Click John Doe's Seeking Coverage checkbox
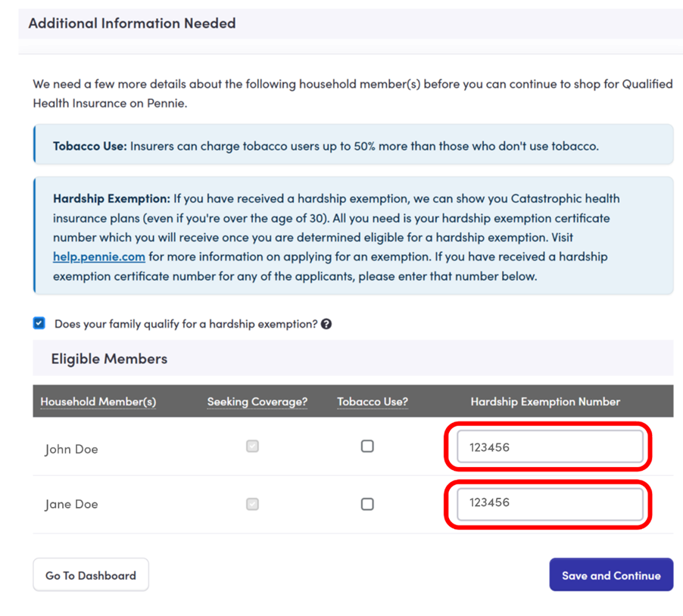The width and height of the screenshot is (683, 616). [x=252, y=446]
